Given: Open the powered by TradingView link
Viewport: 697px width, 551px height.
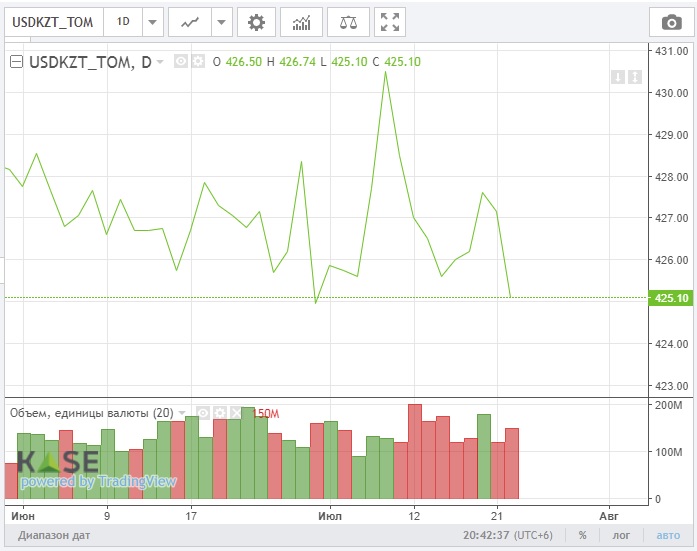Looking at the screenshot, I should coord(98,481).
